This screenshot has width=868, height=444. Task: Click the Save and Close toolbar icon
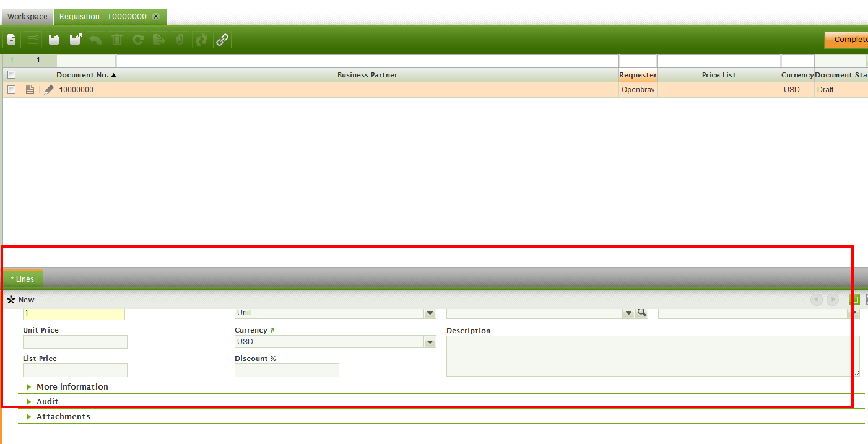tap(75, 40)
